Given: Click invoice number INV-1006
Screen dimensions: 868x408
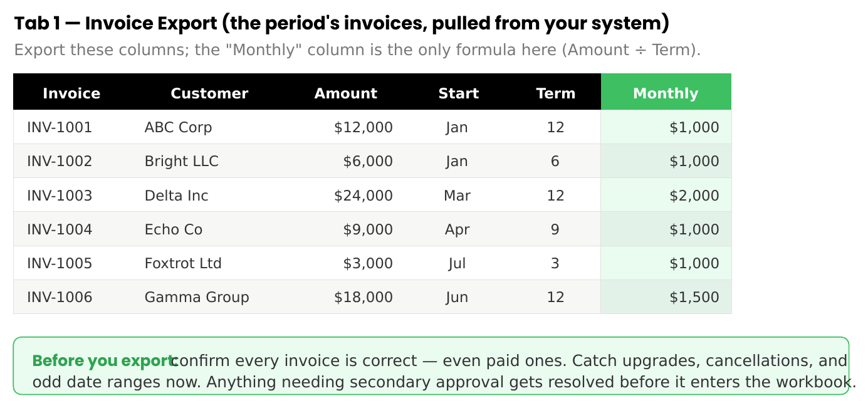Looking at the screenshot, I should pos(60,297).
